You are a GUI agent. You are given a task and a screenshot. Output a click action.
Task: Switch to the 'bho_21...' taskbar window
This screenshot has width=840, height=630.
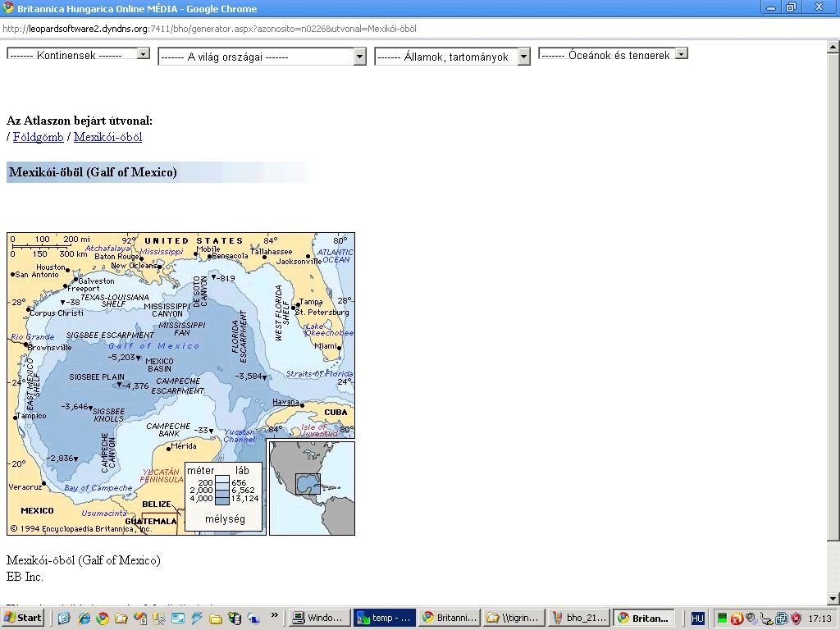click(579, 618)
